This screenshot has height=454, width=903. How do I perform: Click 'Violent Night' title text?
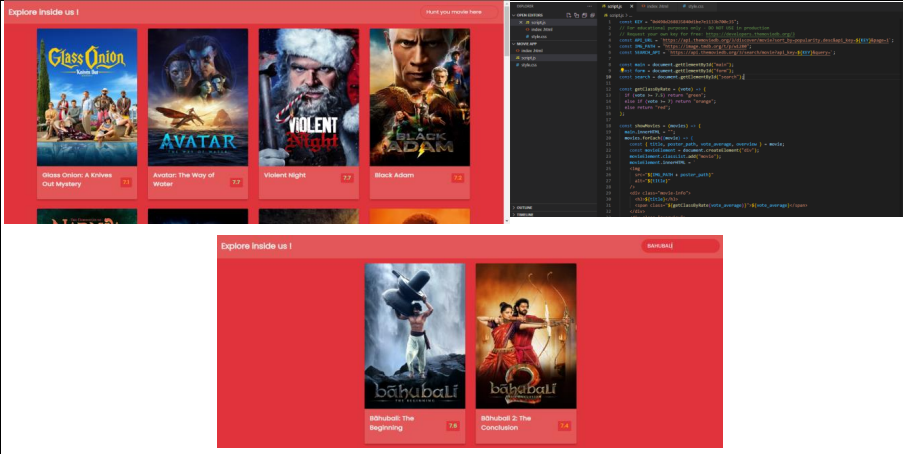284,175
